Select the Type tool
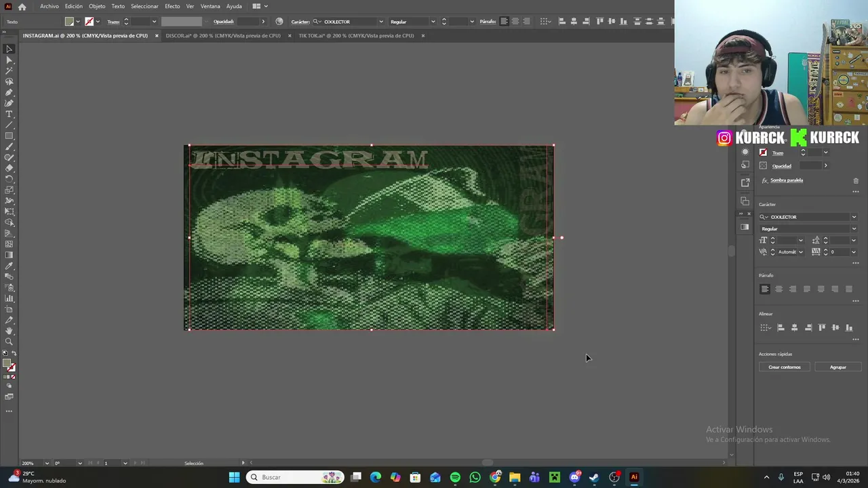The image size is (868, 488). coord(9,114)
